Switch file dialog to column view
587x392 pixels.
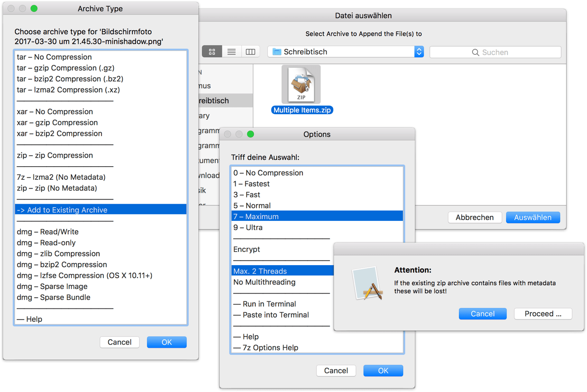pyautogui.click(x=251, y=52)
